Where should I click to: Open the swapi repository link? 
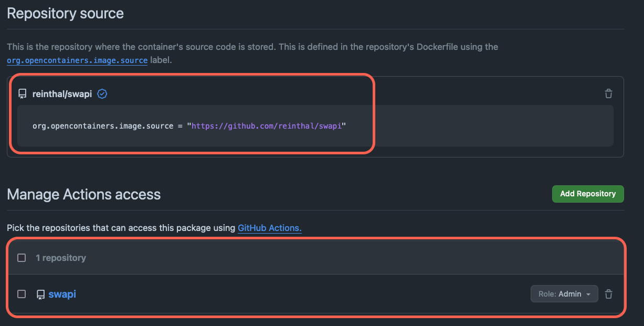[x=62, y=294]
